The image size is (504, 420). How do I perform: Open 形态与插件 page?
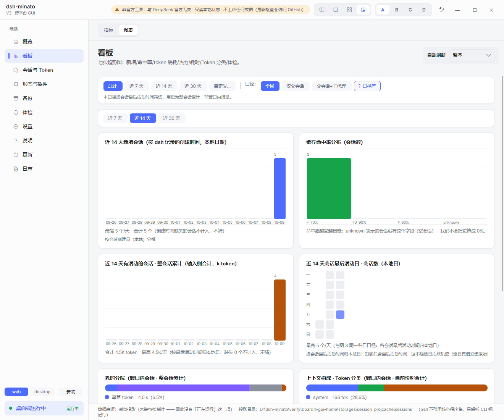(x=44, y=84)
